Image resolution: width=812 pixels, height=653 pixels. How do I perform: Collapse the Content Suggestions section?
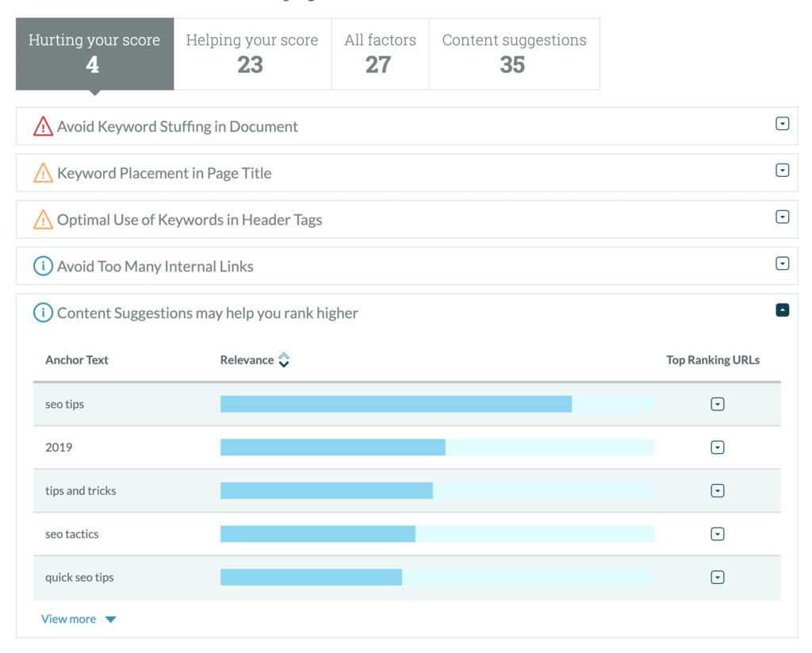(782, 310)
